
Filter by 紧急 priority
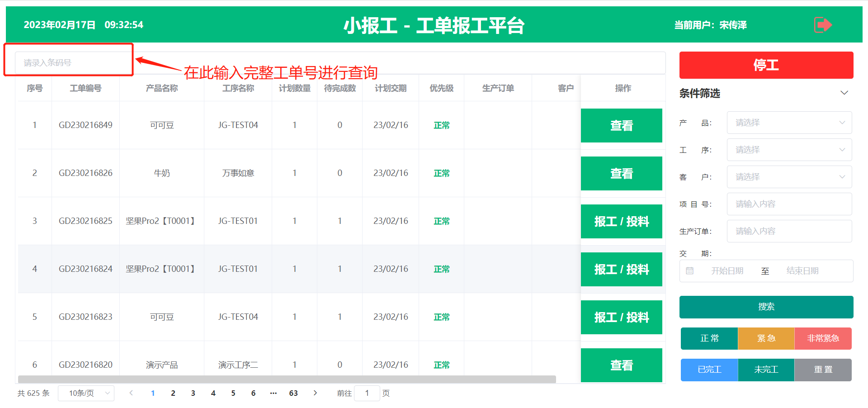[x=766, y=338]
